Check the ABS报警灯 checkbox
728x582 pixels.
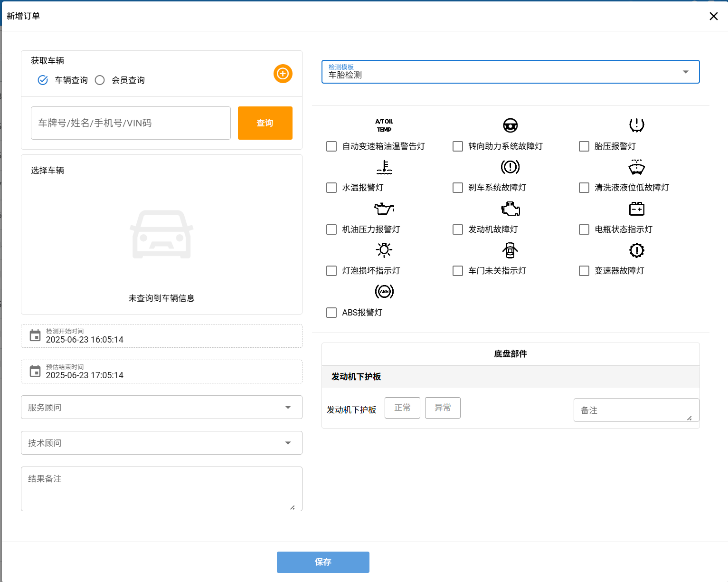click(331, 313)
